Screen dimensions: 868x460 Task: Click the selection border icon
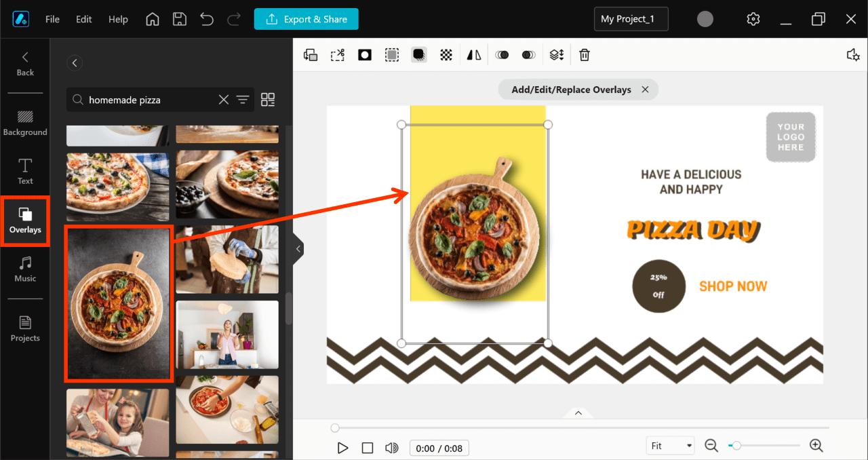tap(391, 54)
